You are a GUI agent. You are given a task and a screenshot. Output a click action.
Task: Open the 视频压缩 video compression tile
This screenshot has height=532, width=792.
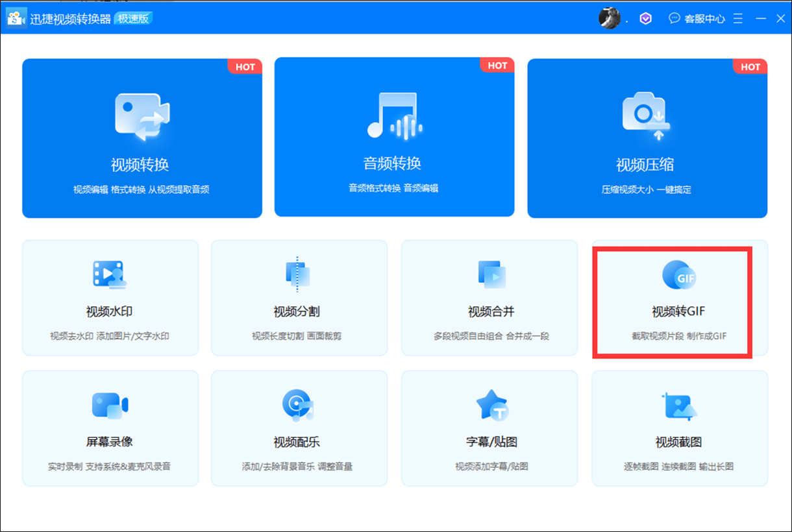647,138
